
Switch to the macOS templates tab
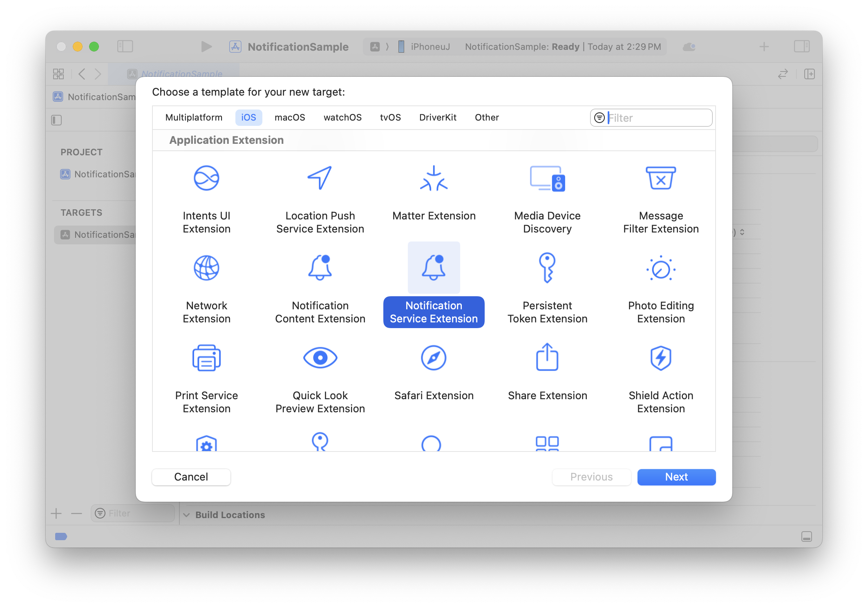pyautogui.click(x=290, y=117)
